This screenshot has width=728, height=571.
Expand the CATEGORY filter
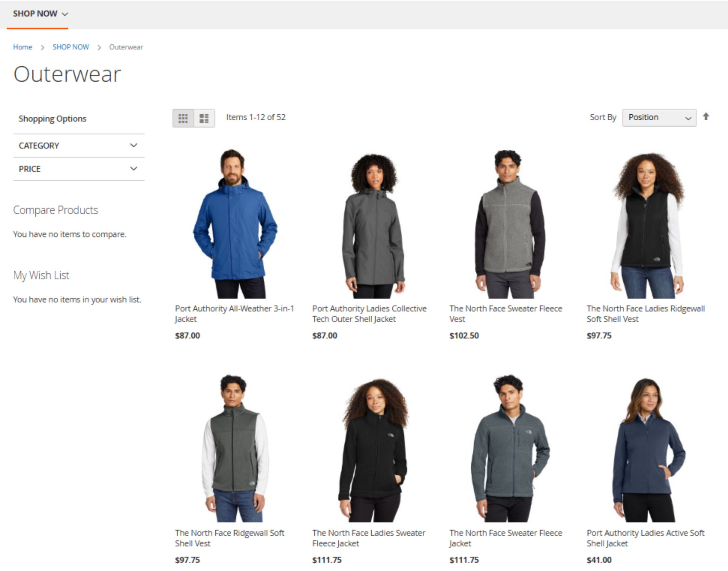(79, 145)
